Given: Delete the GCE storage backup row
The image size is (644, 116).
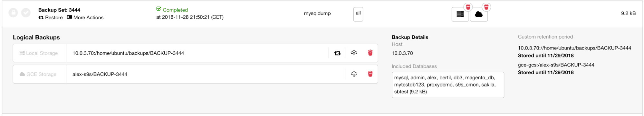Looking at the screenshot, I should [x=370, y=74].
